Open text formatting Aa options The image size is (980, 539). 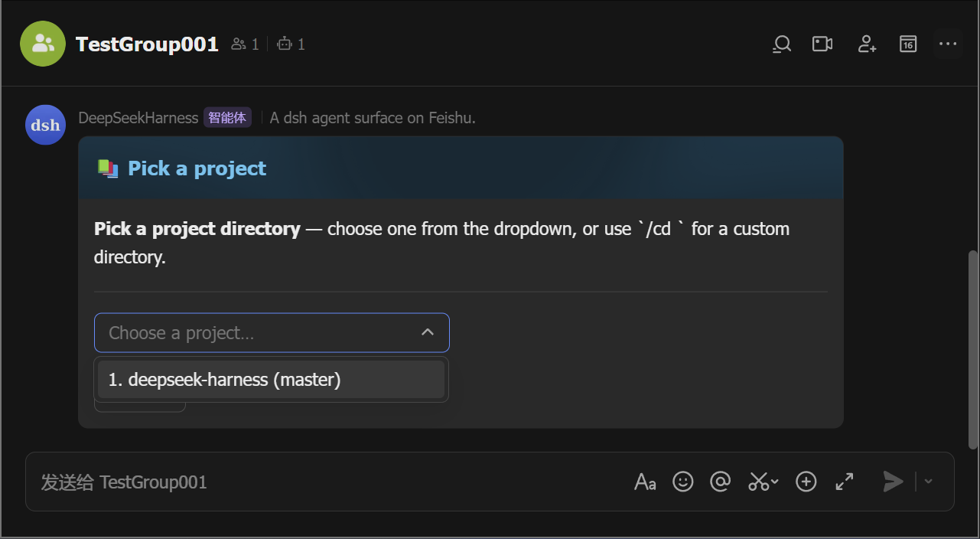tap(646, 482)
